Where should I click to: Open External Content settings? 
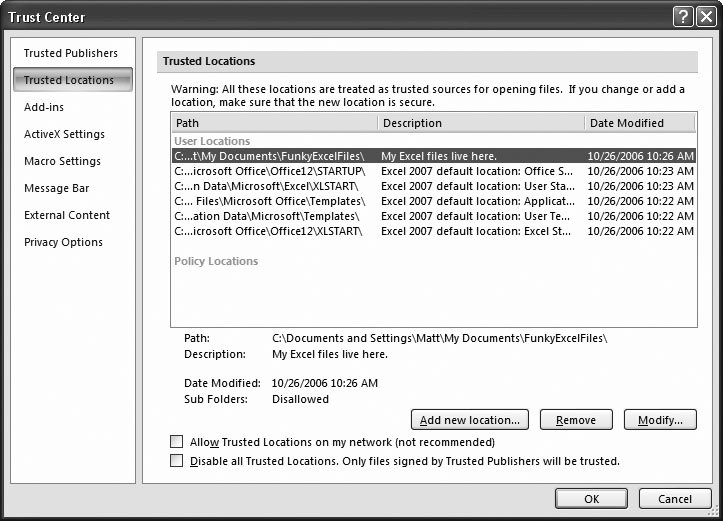(67, 215)
